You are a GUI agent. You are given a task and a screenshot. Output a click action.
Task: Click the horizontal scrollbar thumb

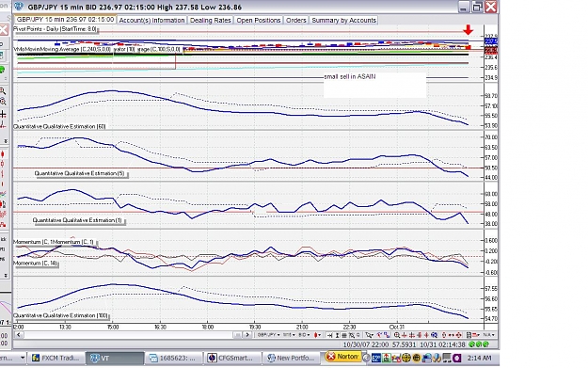(237, 335)
